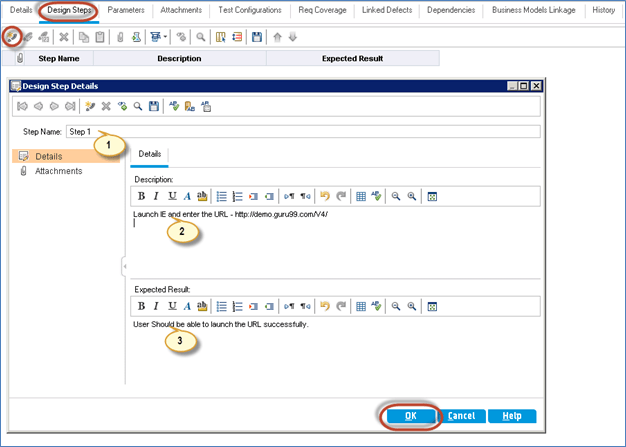Toggle bold in the Description editor

[x=141, y=196]
